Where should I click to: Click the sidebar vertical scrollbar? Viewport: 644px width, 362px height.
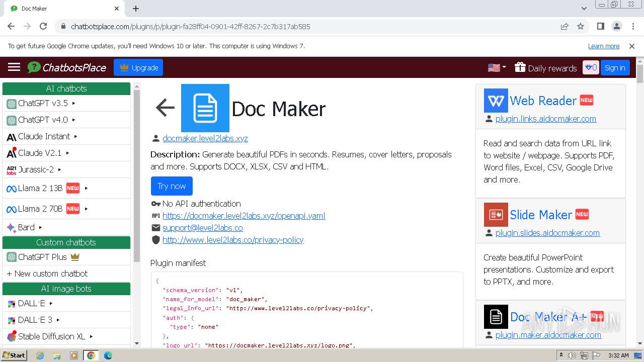137,176
